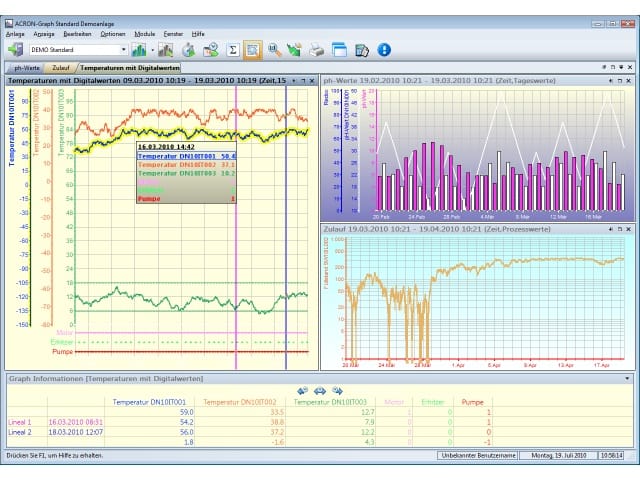
Task: Open the Optionen menu
Action: point(113,34)
